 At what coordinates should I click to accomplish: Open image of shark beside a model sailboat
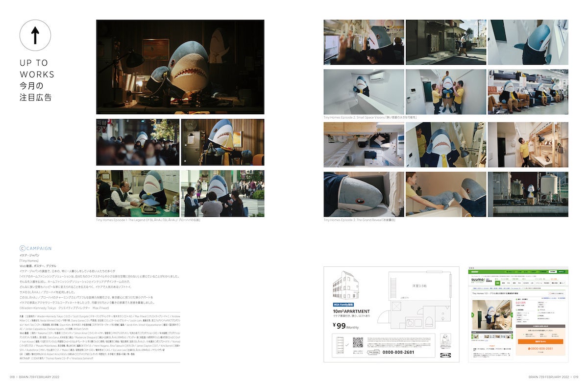point(222,142)
